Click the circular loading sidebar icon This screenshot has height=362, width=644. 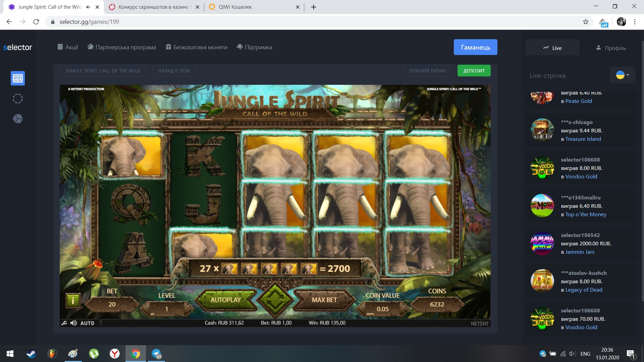(18, 99)
